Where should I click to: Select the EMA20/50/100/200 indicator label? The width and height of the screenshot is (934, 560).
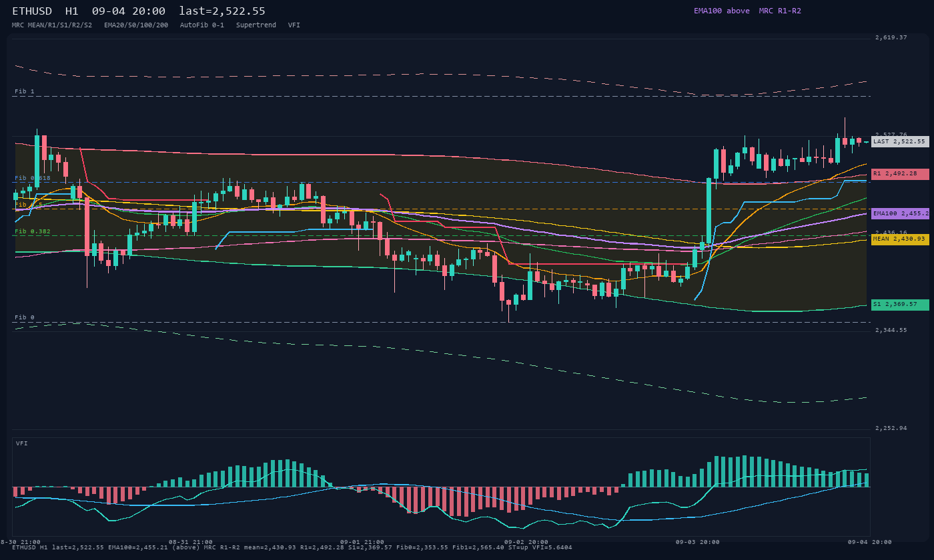pyautogui.click(x=136, y=25)
